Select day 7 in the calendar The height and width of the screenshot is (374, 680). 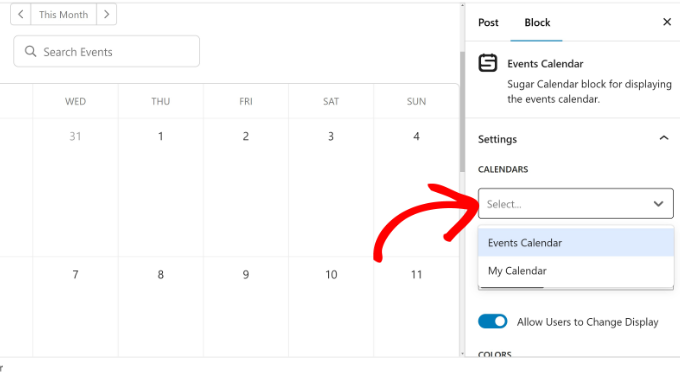tap(75, 275)
